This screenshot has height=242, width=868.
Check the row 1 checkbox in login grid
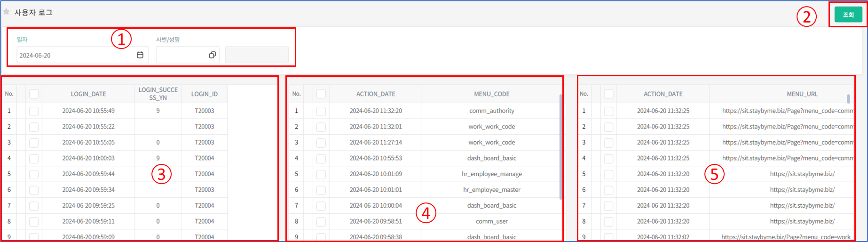coord(34,111)
